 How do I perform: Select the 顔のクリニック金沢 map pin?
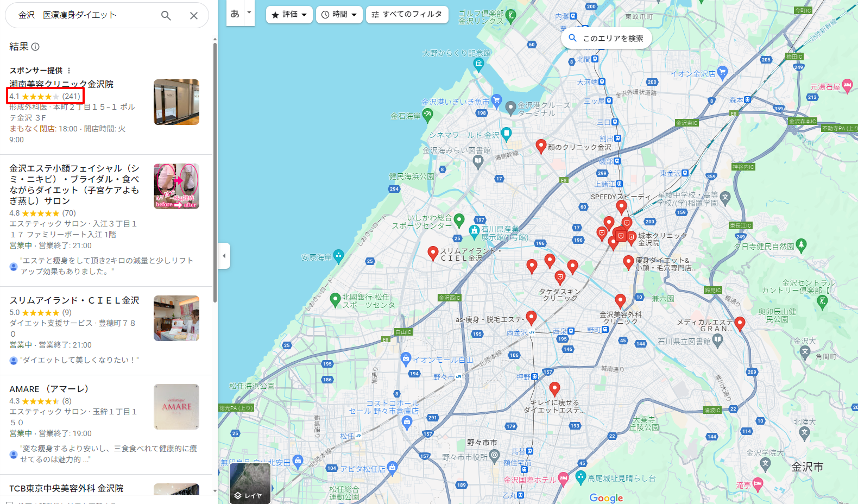point(541,146)
